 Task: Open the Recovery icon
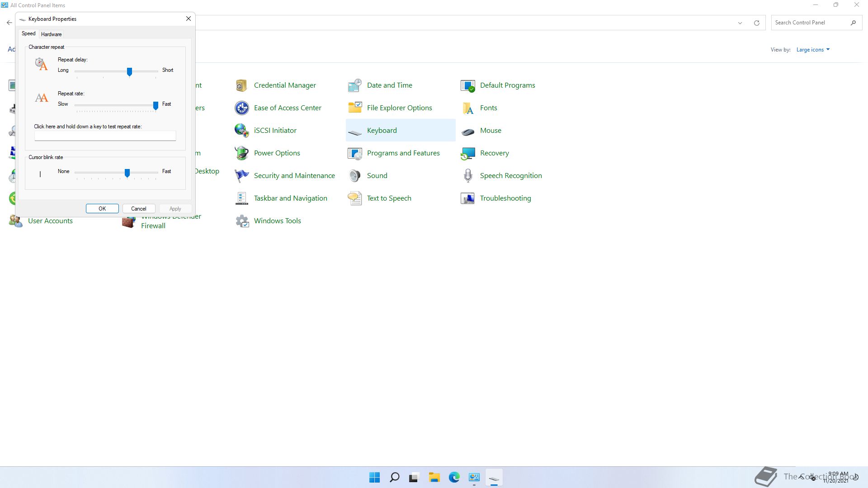tap(467, 153)
